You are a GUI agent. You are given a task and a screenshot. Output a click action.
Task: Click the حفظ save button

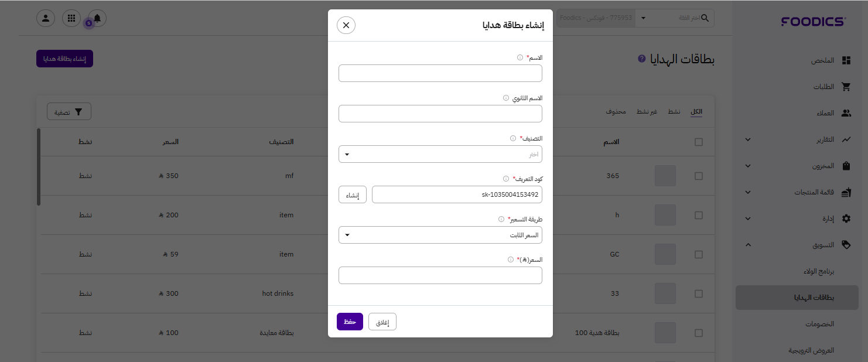350,322
